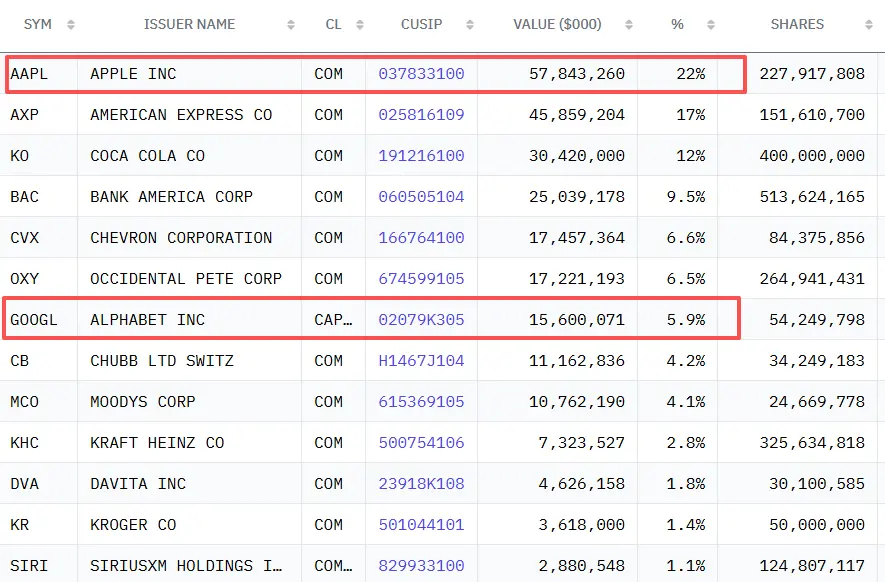Click the value 57,843,260 for Apple

pyautogui.click(x=577, y=74)
